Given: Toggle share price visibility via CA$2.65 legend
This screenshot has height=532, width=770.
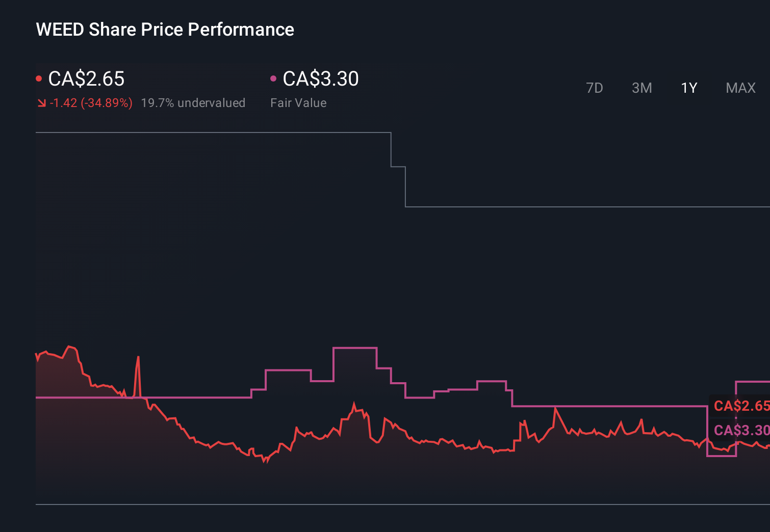Looking at the screenshot, I should (86, 78).
